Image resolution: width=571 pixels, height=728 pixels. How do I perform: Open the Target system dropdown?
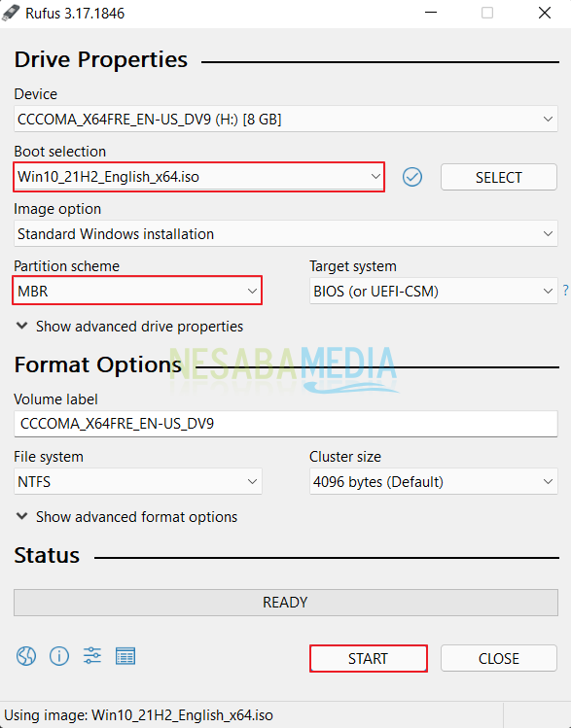434,292
